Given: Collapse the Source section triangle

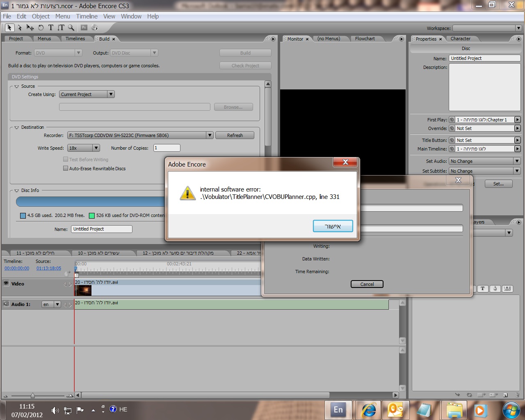Looking at the screenshot, I should coord(17,87).
